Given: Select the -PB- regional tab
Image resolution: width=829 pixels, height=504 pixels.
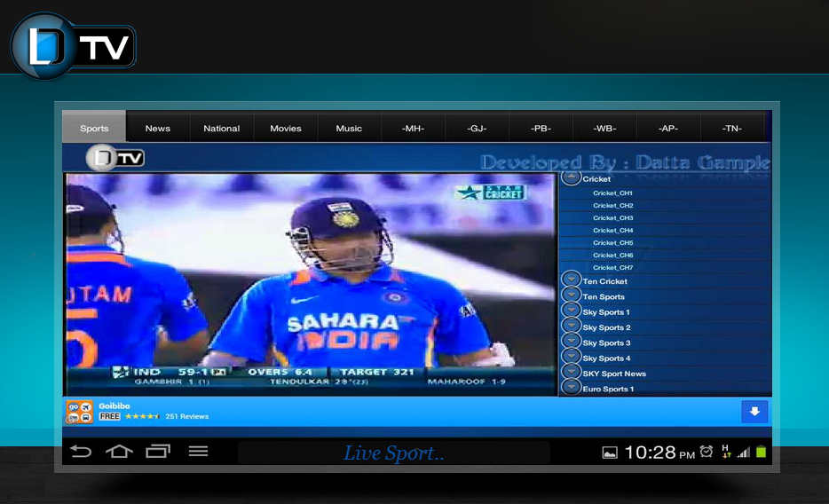Looking at the screenshot, I should pos(541,128).
